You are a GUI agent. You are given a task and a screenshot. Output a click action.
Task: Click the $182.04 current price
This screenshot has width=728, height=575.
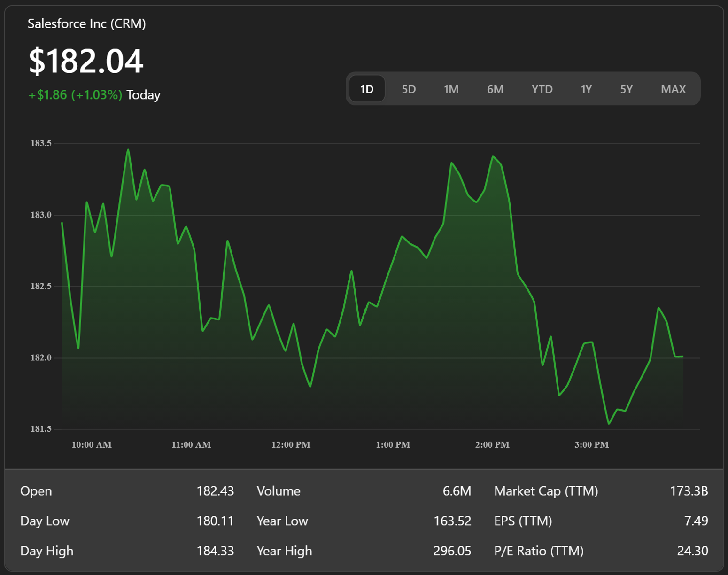point(86,61)
